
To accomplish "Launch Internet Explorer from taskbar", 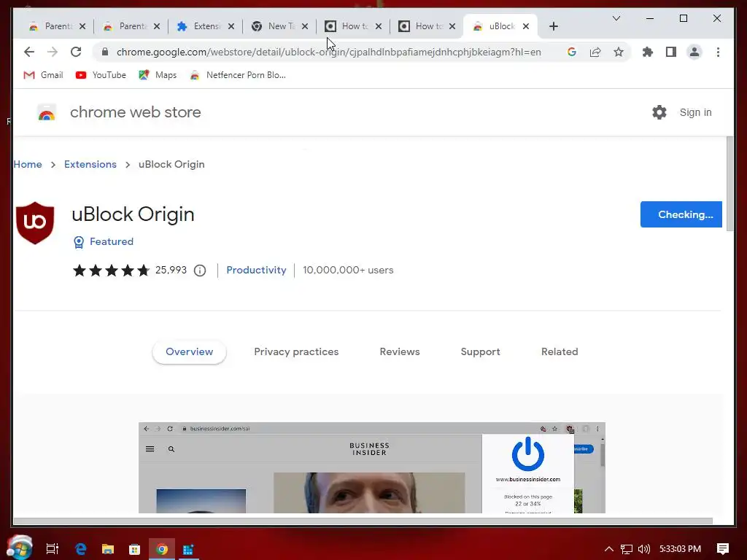I will 81,549.
